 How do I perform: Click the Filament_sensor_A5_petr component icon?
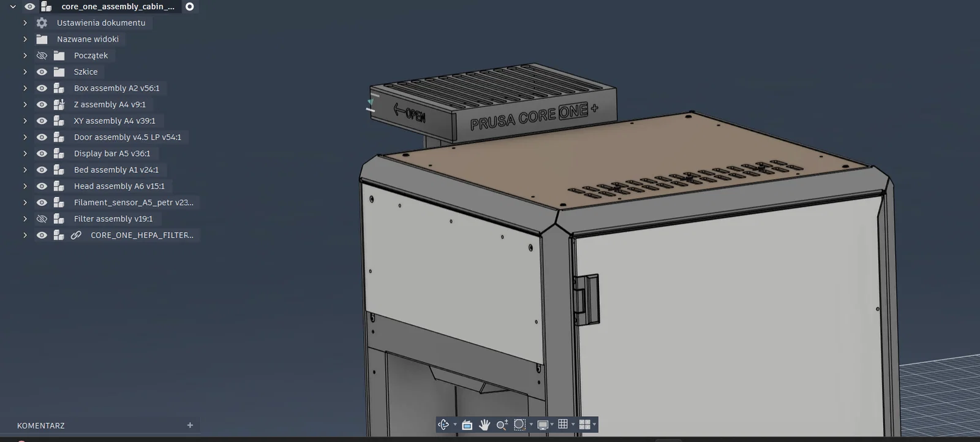point(59,203)
